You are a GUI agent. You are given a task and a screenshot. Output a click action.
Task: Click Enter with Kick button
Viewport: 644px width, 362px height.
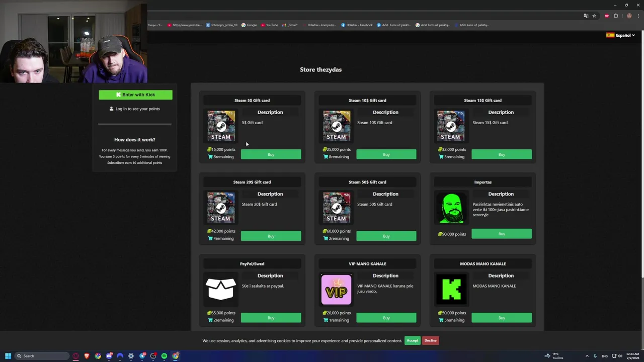pyautogui.click(x=135, y=95)
